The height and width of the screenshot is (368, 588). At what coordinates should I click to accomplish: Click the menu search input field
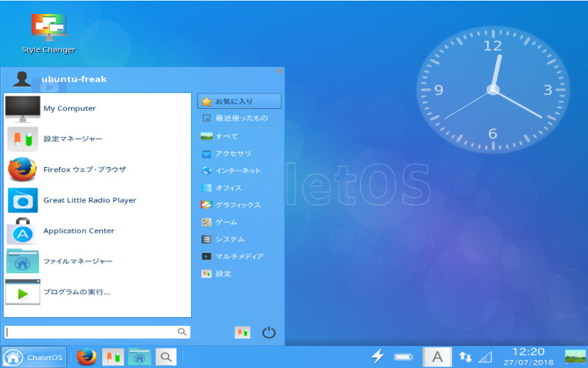point(98,332)
